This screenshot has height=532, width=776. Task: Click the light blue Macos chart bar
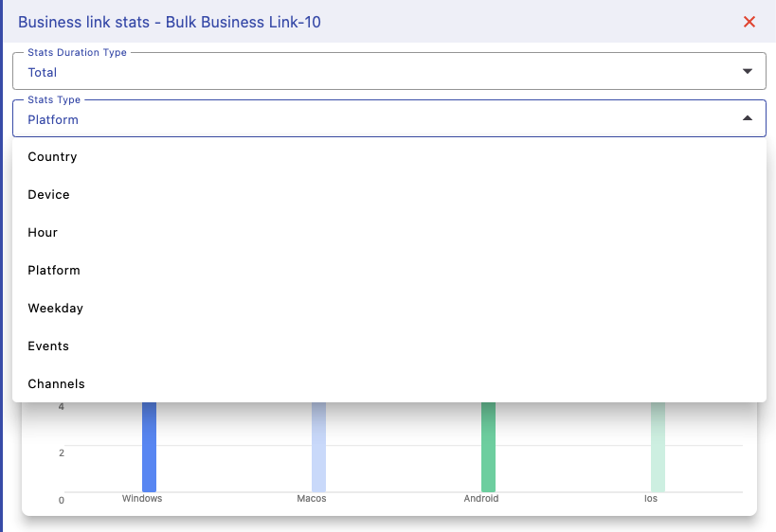pos(318,446)
